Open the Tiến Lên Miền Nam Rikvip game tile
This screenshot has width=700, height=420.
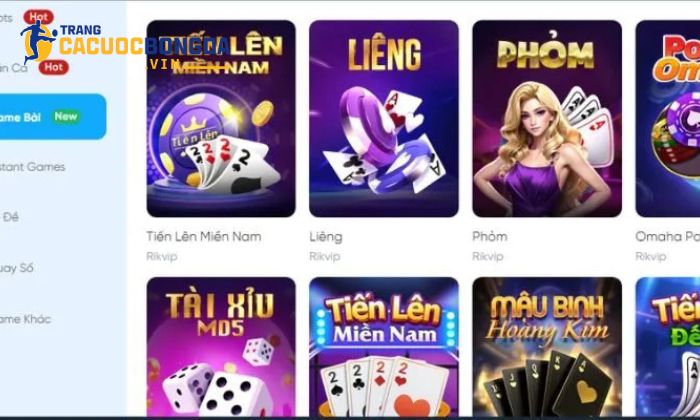tap(221, 119)
